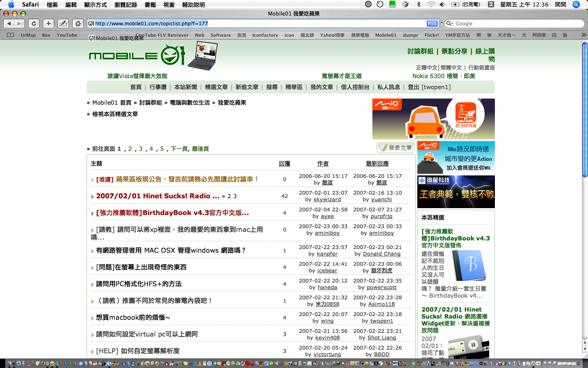The image size is (588, 368).
Task: Open topic 請問用PC格式化HFS+的方法
Action: tap(139, 284)
